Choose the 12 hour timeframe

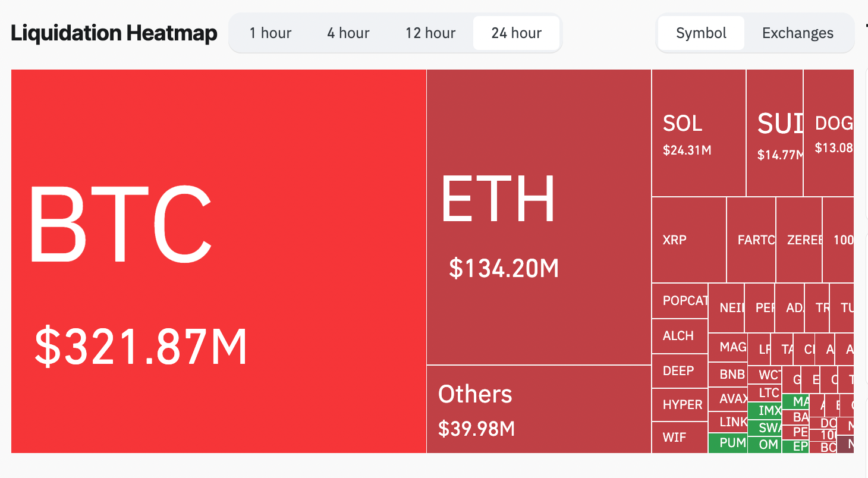tap(430, 33)
